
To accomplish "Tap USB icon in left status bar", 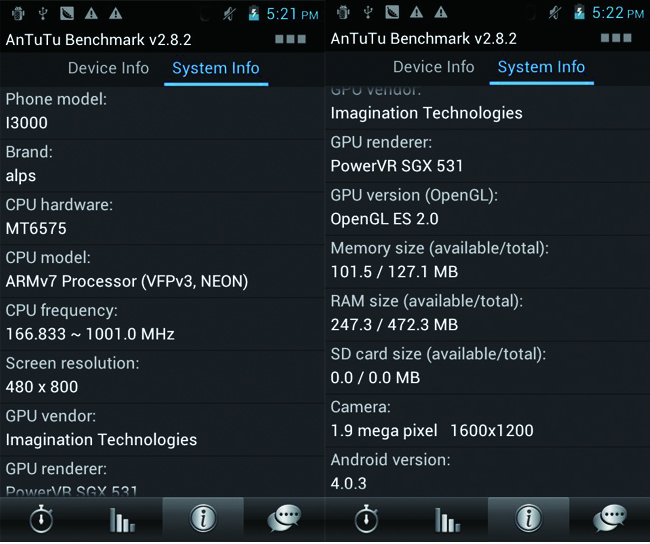I will [x=42, y=14].
